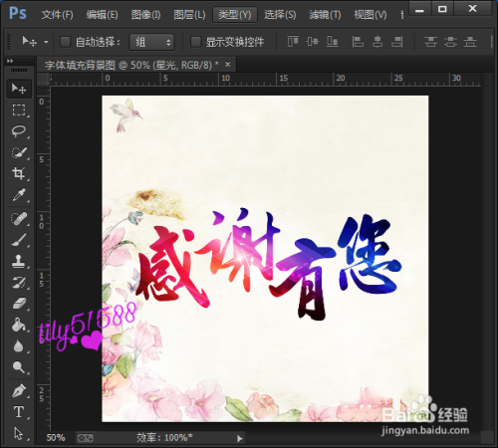The image size is (498, 448).
Task: Click the 效率: 100%* status text
Action: pyautogui.click(x=164, y=438)
